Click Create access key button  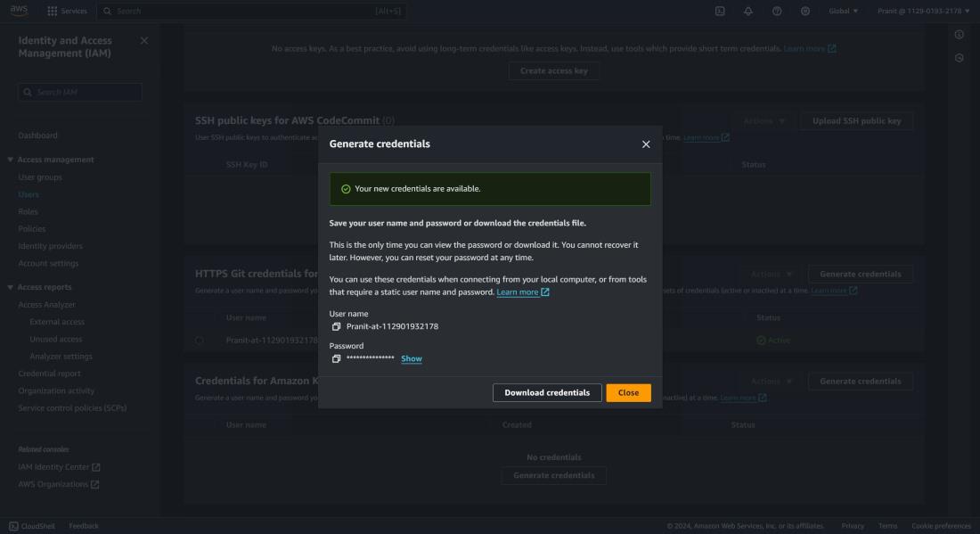click(x=554, y=70)
